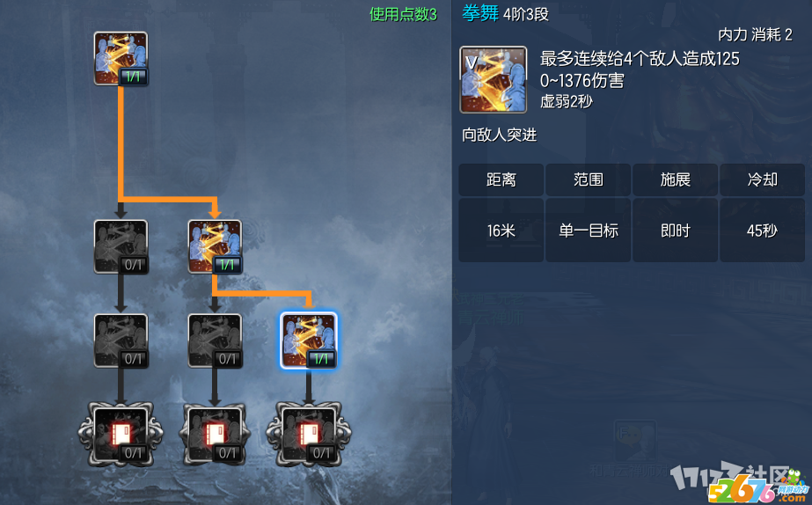Click ornate secret book node, right column
This screenshot has width=812, height=505.
pos(309,434)
